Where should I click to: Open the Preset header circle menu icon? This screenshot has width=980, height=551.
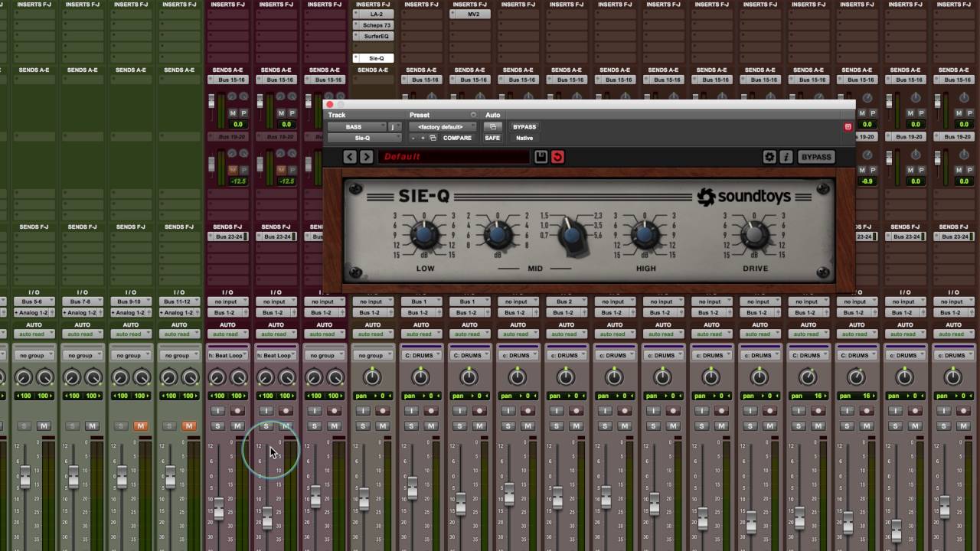pos(473,115)
